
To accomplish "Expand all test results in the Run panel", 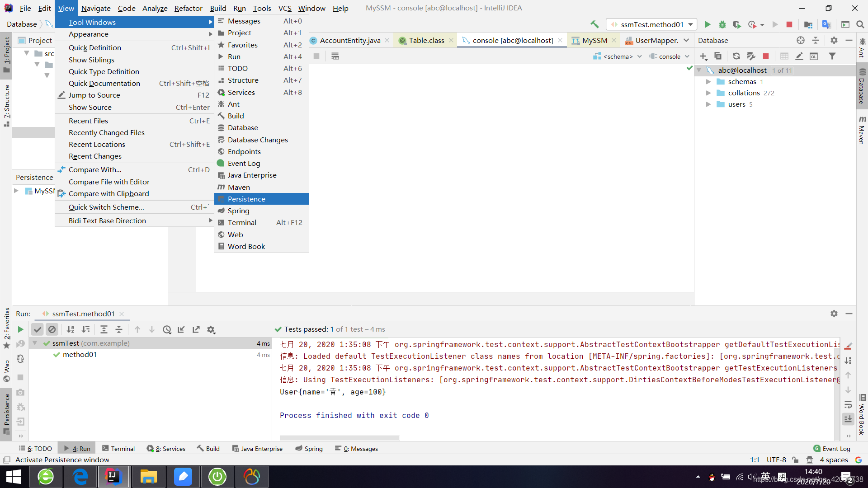I will 104,329.
